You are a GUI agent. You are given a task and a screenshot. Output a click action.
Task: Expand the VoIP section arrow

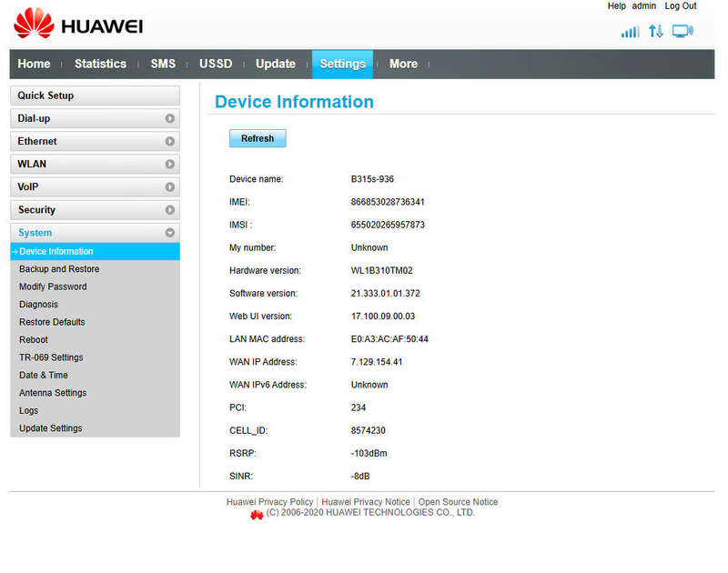coord(170,186)
